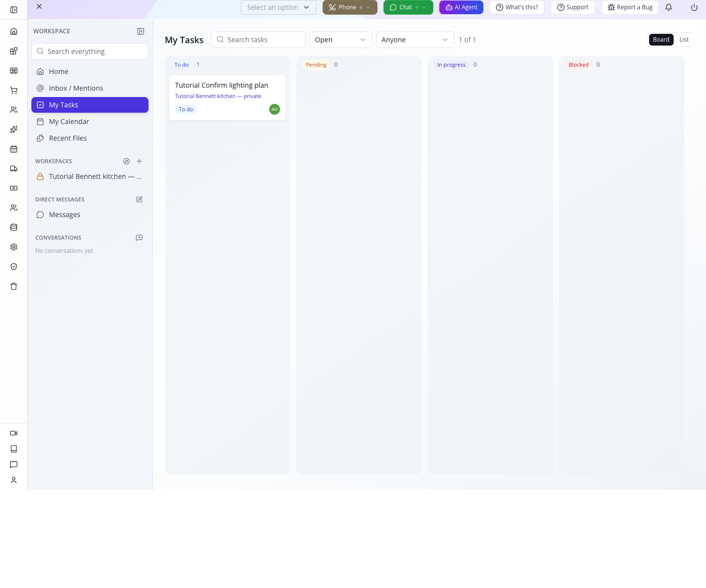The width and height of the screenshot is (706, 588).
Task: Open the settings gear icon in left rail
Action: (14, 247)
